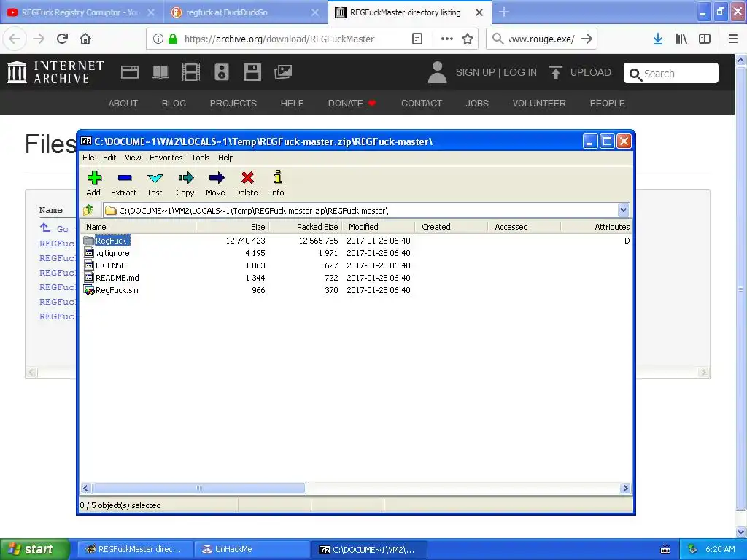The height and width of the screenshot is (560, 747).
Task: Open Firefox downloads panel
Action: click(658, 39)
